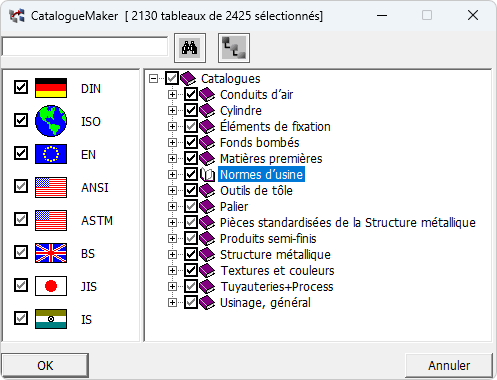Select the Normes d'usine tree label
Viewport: 497px width, 380px height.
[261, 174]
